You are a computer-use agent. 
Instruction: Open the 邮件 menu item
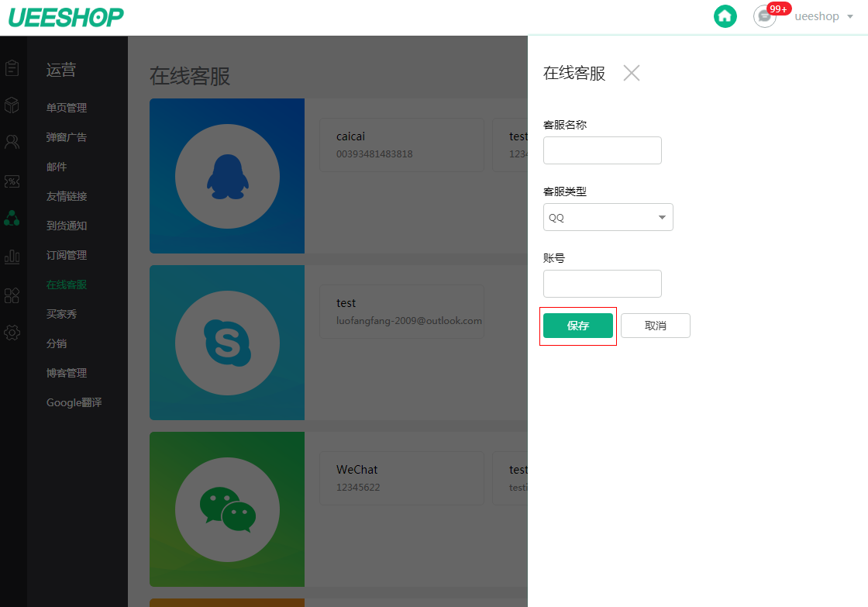(57, 167)
